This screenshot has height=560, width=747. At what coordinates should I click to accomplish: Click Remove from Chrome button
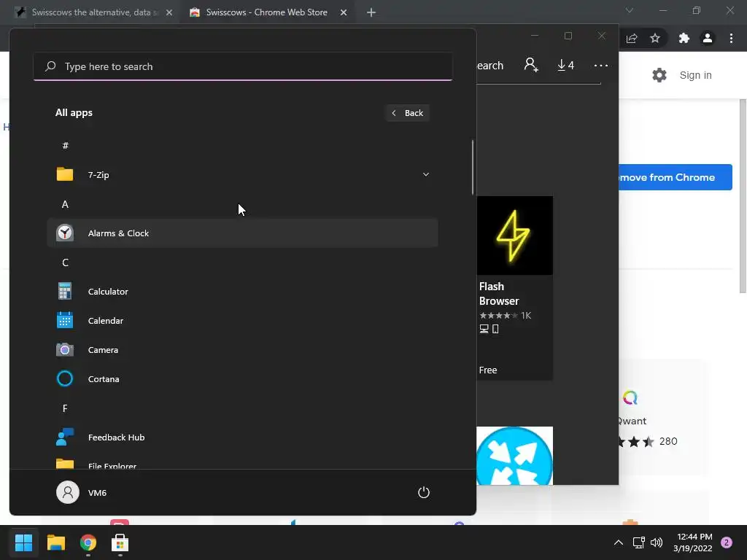(x=675, y=177)
